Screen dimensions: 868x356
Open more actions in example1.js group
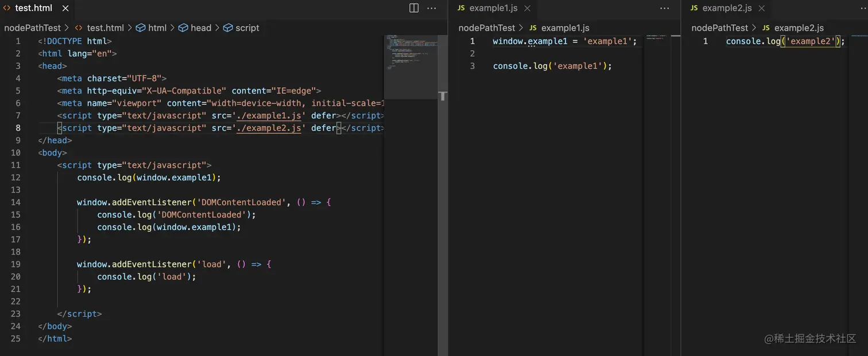[x=665, y=8]
